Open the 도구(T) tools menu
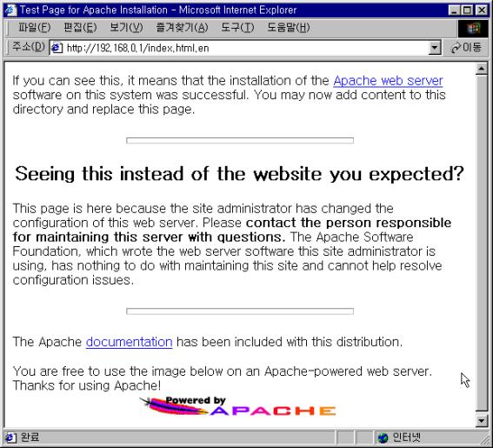This screenshot has height=448, width=493. (x=237, y=28)
